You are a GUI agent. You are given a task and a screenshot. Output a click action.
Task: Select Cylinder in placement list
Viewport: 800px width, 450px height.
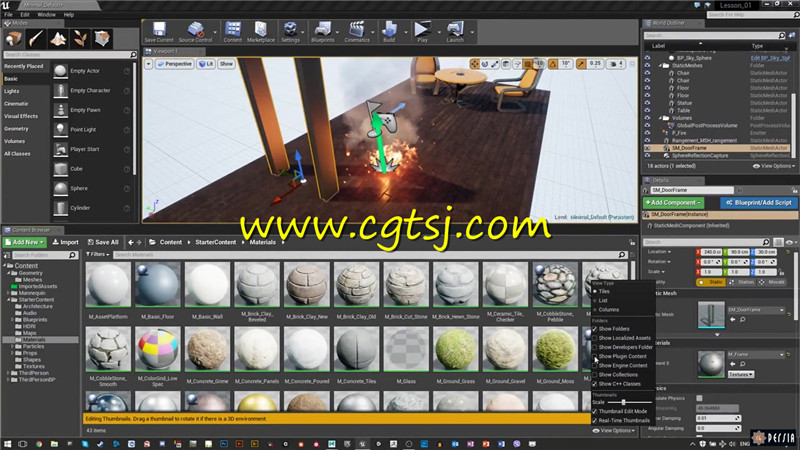click(92, 208)
